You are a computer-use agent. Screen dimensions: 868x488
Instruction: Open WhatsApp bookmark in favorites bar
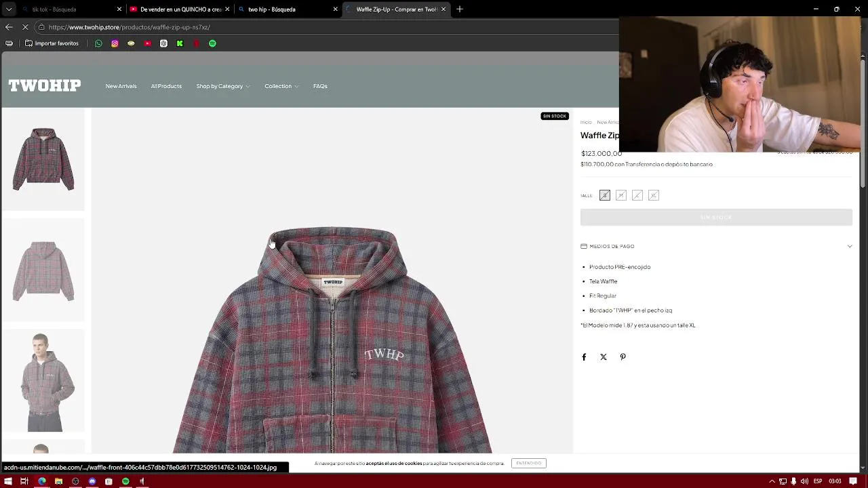(x=98, y=43)
